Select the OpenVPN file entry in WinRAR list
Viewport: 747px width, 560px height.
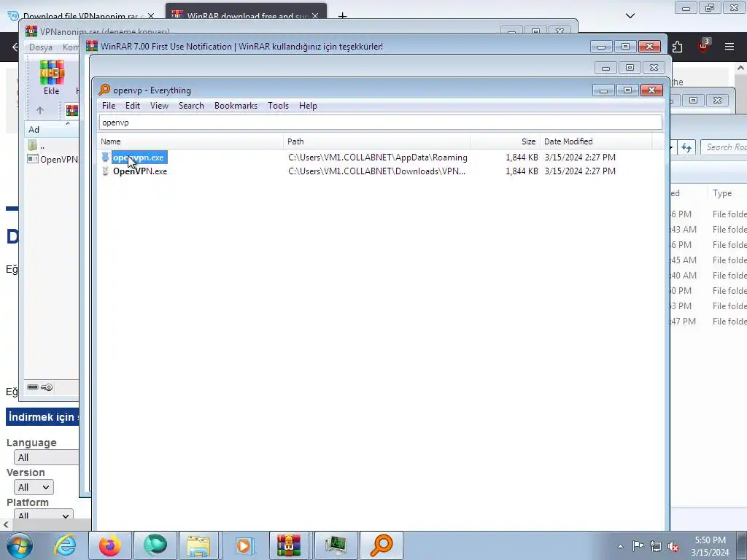[x=53, y=159]
